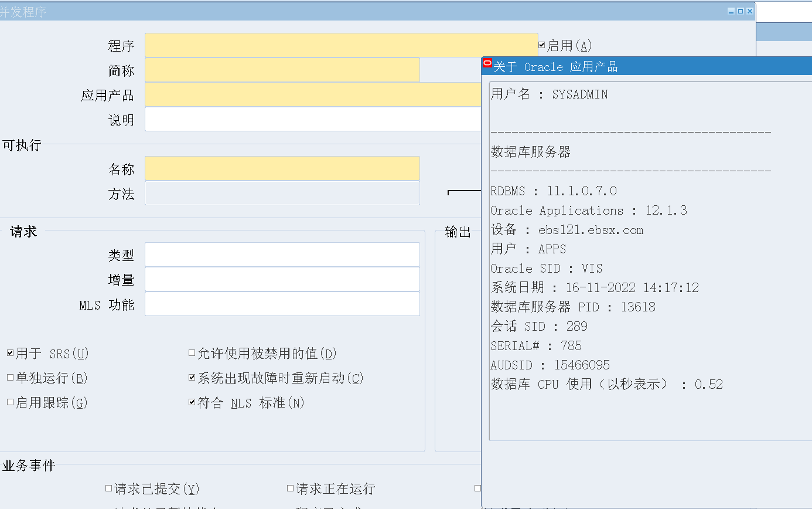Screen dimensions: 812x509
Task: Maximize the 并发程序 window
Action: point(740,11)
